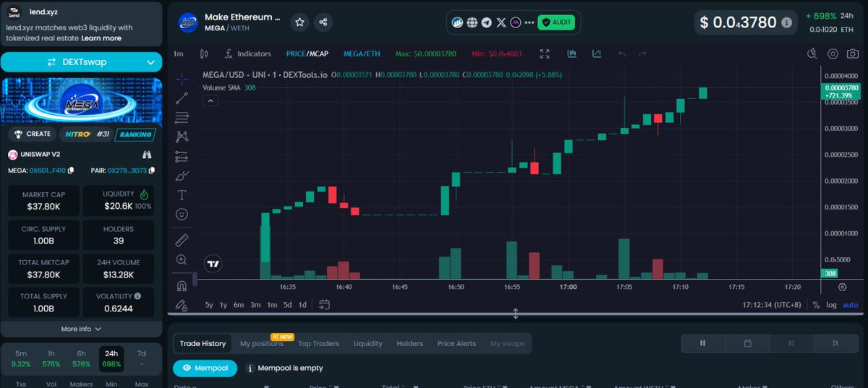Open candlestick chart style selector
The image size is (868, 388).
click(x=204, y=53)
